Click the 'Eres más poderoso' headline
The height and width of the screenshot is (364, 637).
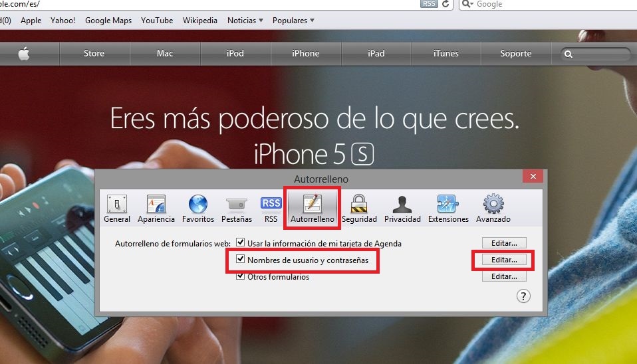click(x=315, y=118)
